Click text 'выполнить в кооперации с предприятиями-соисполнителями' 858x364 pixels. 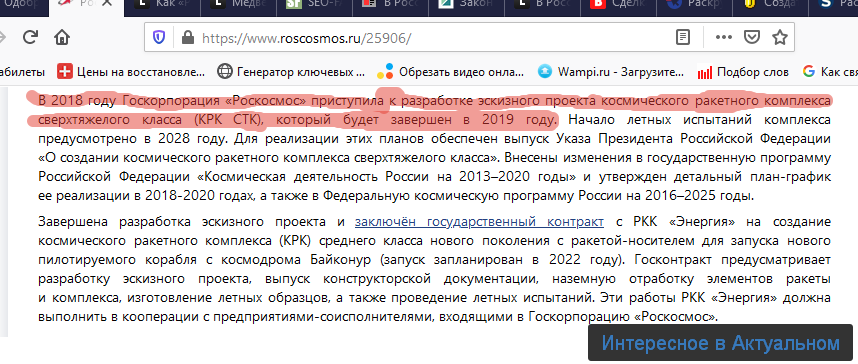[x=237, y=316]
